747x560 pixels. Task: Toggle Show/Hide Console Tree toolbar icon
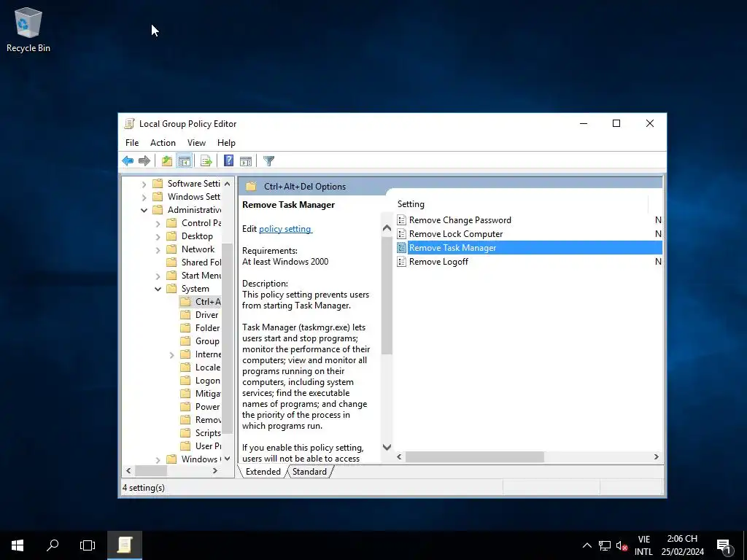185,161
